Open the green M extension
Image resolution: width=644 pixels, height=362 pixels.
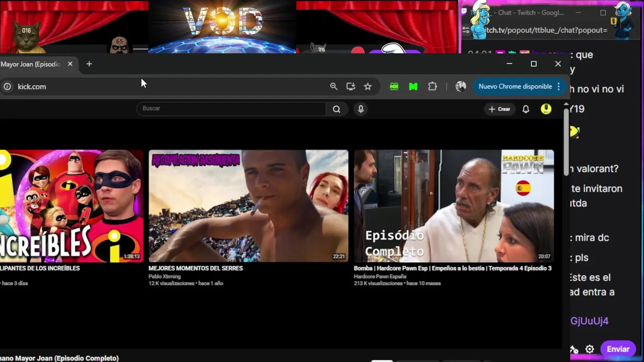413,86
